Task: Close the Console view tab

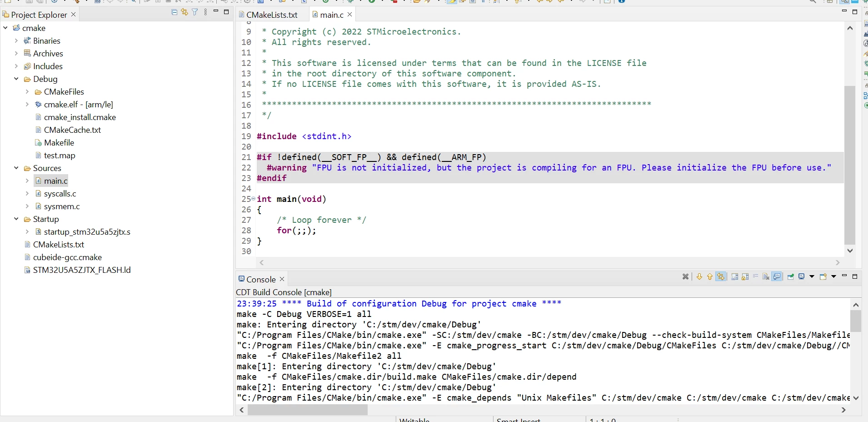Action: (x=282, y=279)
